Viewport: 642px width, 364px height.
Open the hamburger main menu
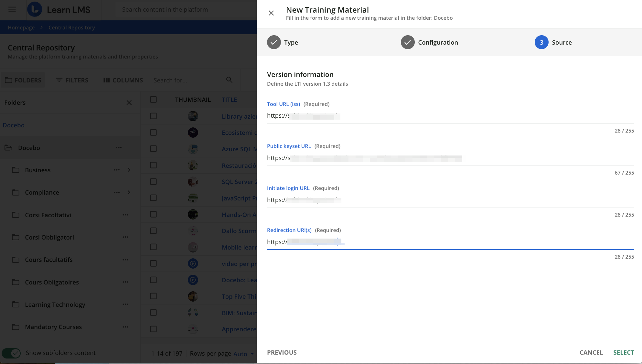(x=12, y=9)
